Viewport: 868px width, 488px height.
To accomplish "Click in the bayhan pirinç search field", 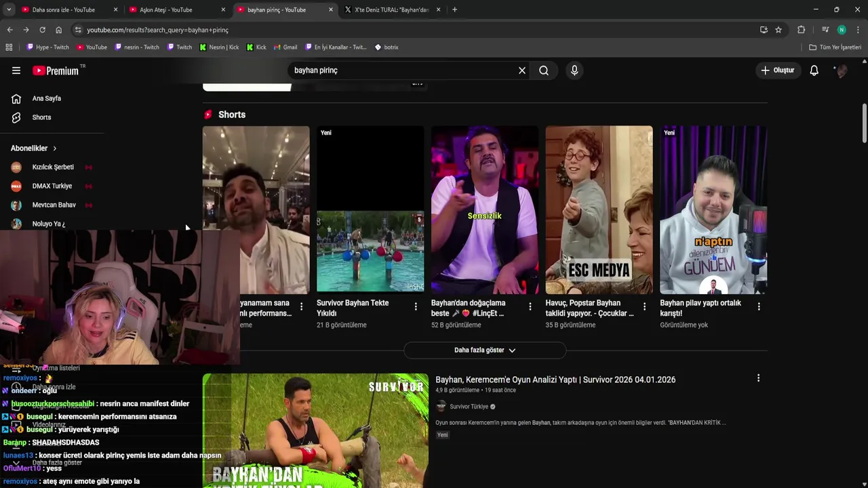I will coord(403,70).
